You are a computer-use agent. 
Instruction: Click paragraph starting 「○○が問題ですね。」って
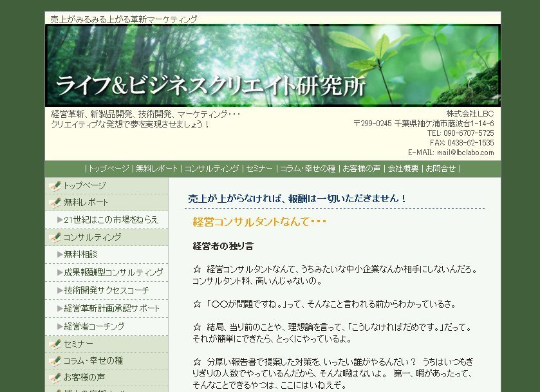(325, 304)
